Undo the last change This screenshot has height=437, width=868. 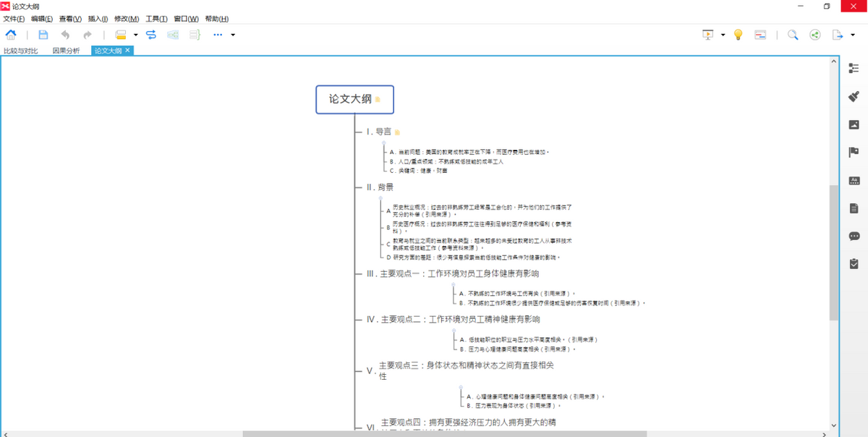click(x=64, y=34)
